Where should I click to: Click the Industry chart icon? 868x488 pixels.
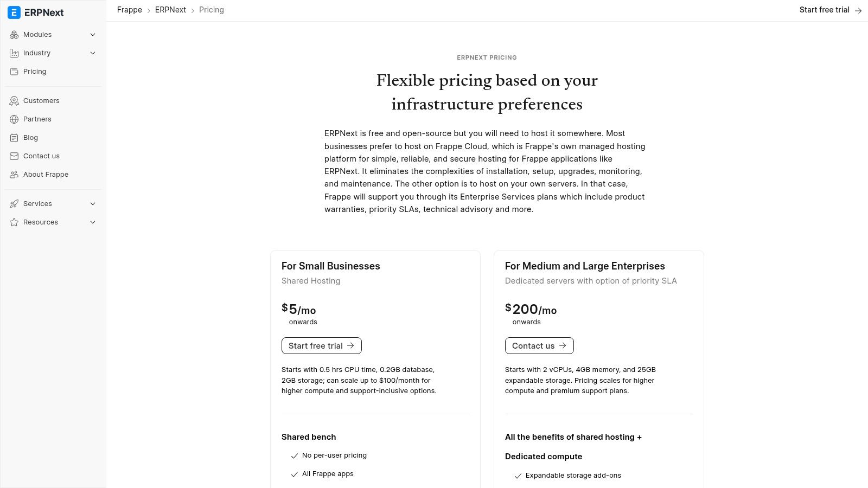click(x=14, y=53)
